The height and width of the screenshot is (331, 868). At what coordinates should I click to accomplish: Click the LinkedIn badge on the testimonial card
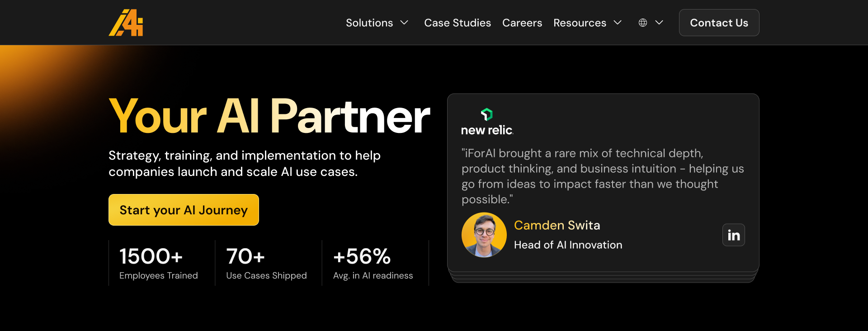click(733, 235)
